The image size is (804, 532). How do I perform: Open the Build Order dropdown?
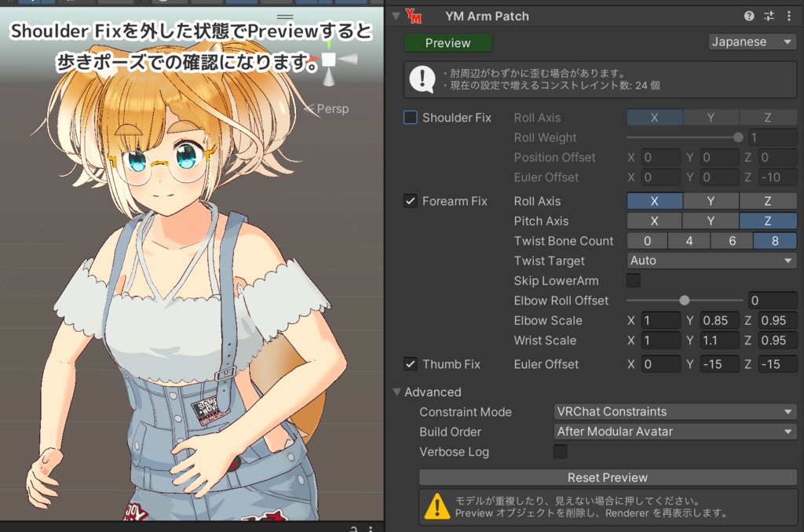click(674, 432)
